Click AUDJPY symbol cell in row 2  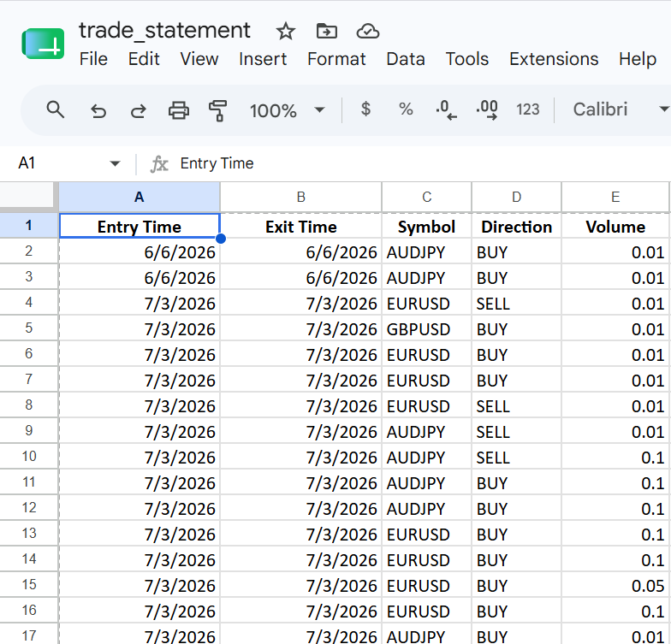(426, 251)
